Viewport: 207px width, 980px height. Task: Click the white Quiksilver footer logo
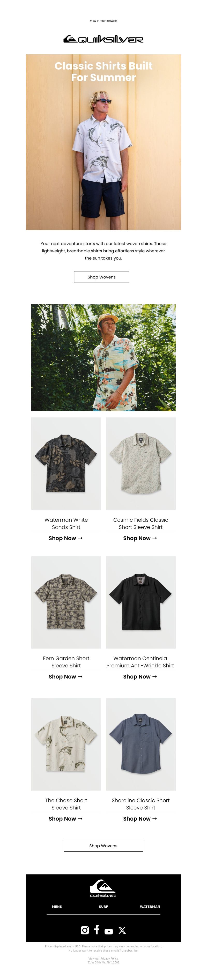point(103,888)
